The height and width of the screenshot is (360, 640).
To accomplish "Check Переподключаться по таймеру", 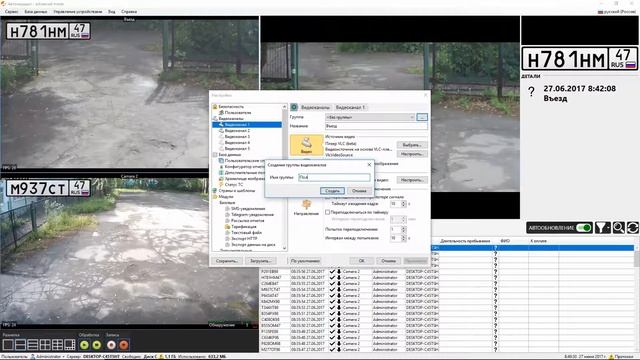I will click(327, 212).
